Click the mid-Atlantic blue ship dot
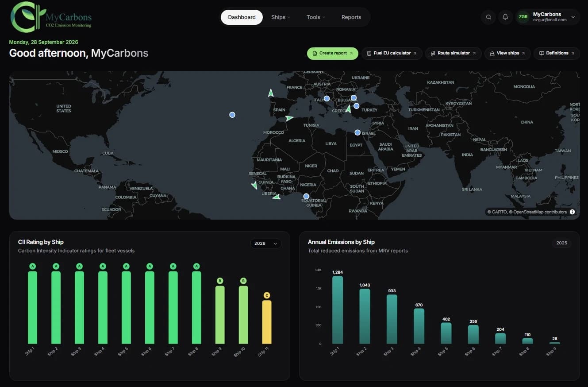Viewport: 588px width, 387px height. point(232,115)
